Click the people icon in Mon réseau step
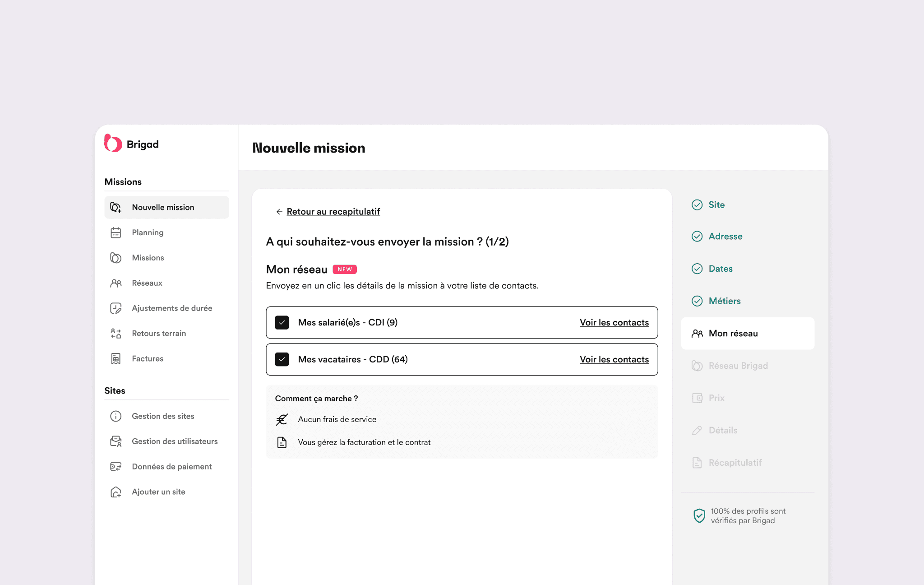 pos(697,334)
